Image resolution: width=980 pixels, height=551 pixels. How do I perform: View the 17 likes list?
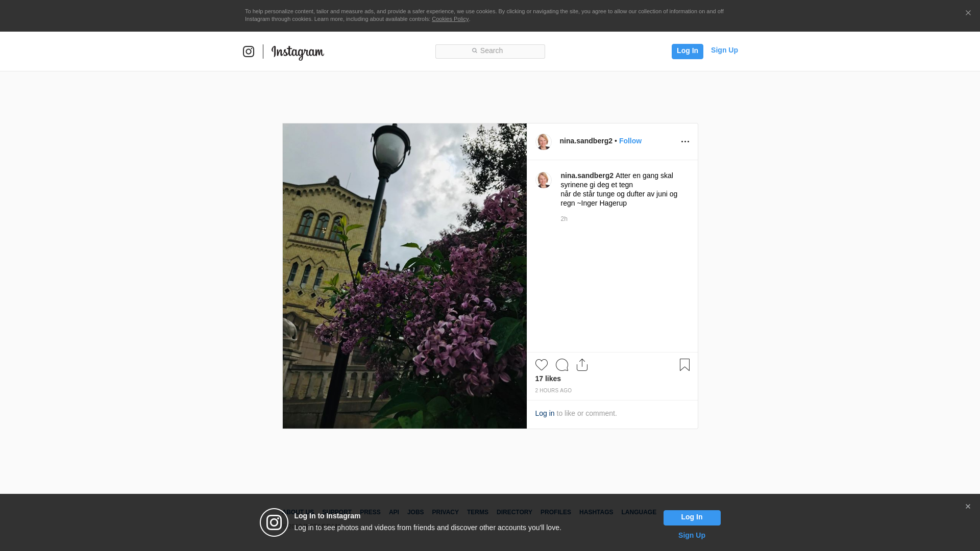548,379
